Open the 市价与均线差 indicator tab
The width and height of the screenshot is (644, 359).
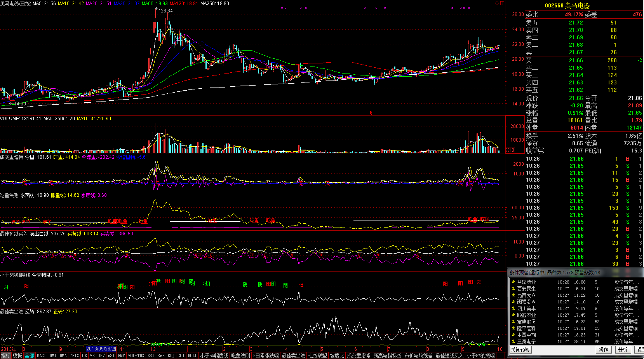418,355
